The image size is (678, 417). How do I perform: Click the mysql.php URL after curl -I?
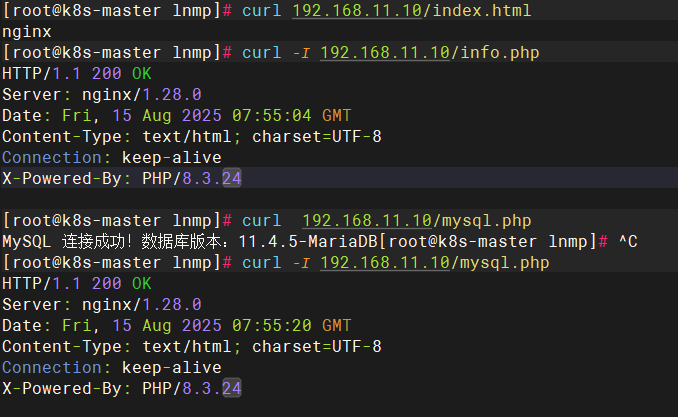click(435, 263)
